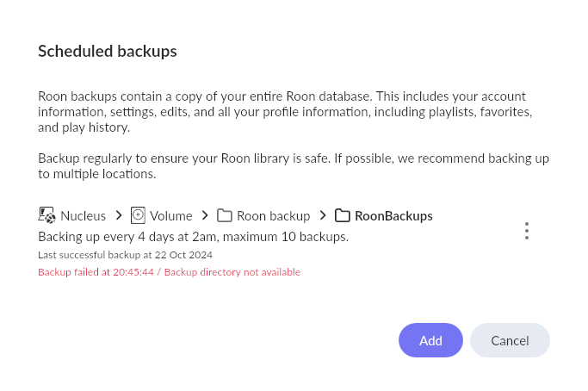The height and width of the screenshot is (391, 588).
Task: Click the red Backup failed error message
Action: pos(169,272)
